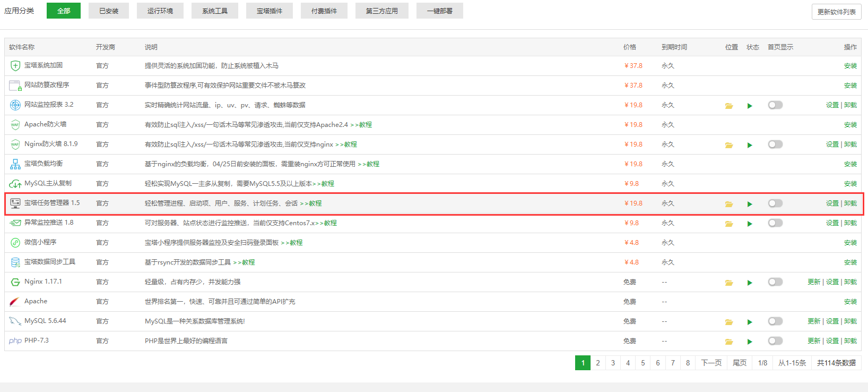Install Apache via 安装 link
The image size is (868, 392).
click(850, 302)
